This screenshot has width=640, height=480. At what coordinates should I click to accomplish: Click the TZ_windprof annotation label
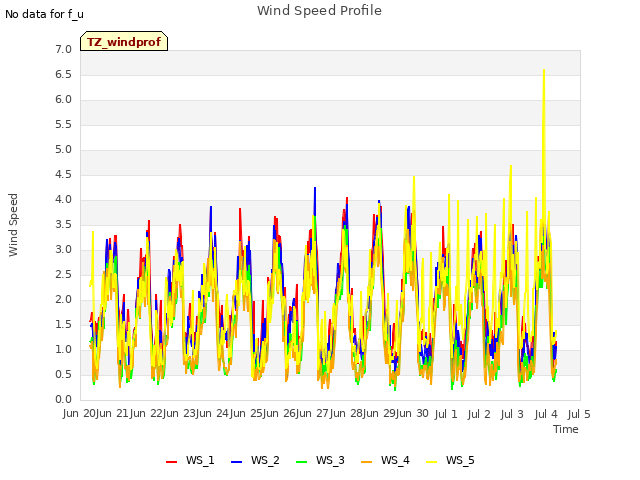click(x=124, y=41)
